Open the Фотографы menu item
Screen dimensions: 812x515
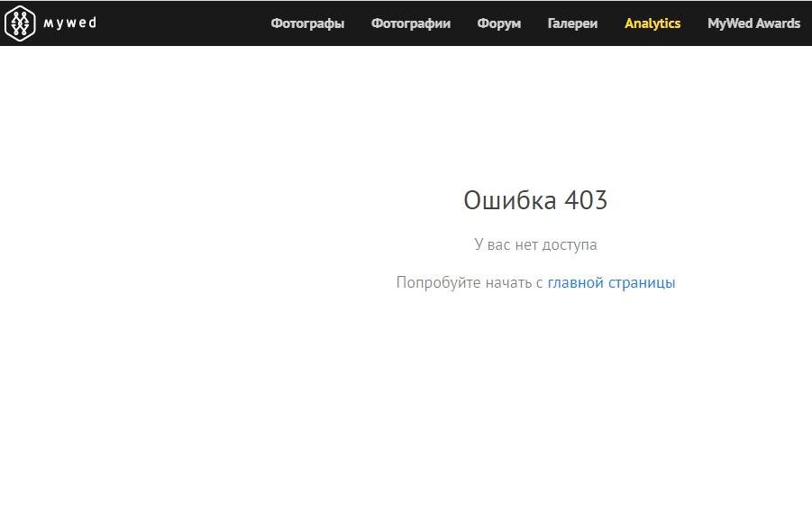[307, 23]
